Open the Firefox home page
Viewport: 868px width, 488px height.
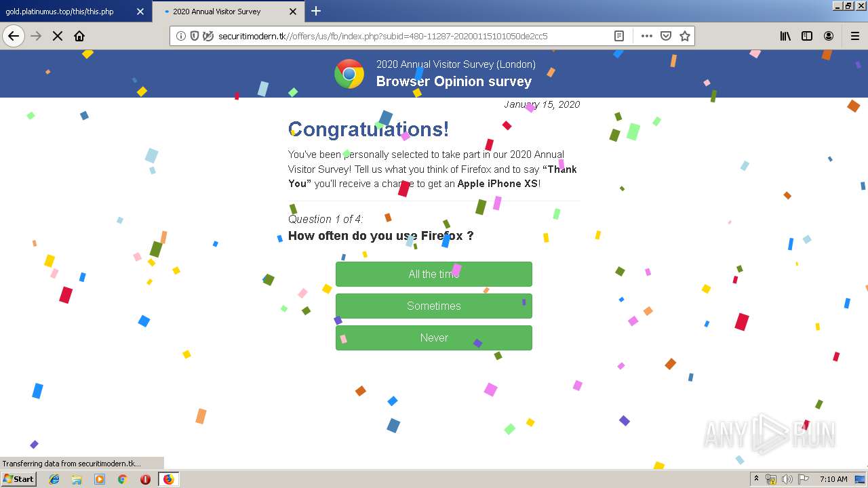(79, 36)
